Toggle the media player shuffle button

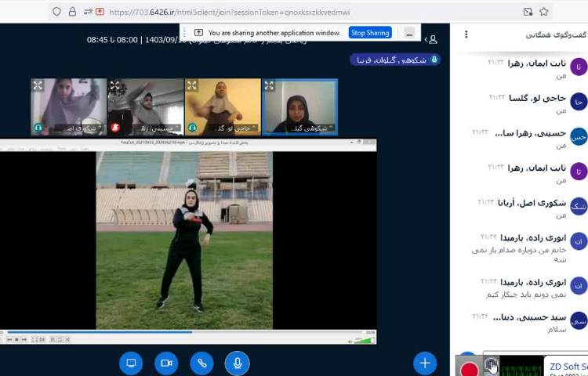point(67,340)
